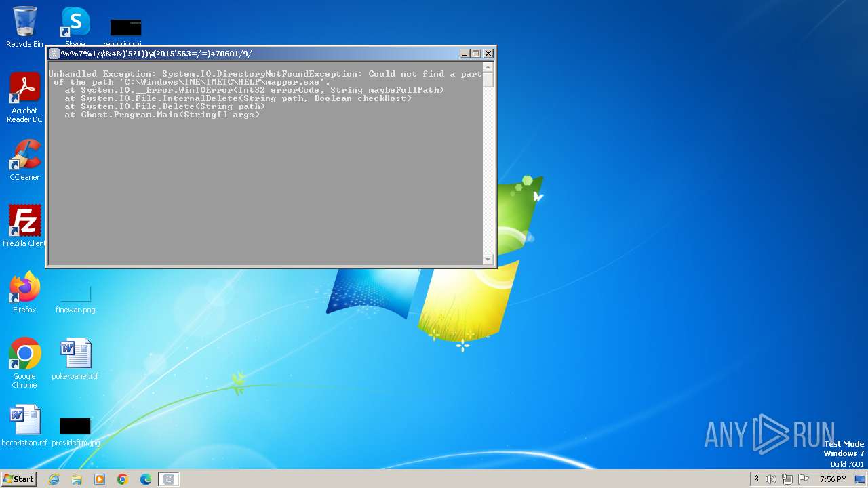The height and width of the screenshot is (488, 868).
Task: Click the Show desktop button
Action: (860, 479)
